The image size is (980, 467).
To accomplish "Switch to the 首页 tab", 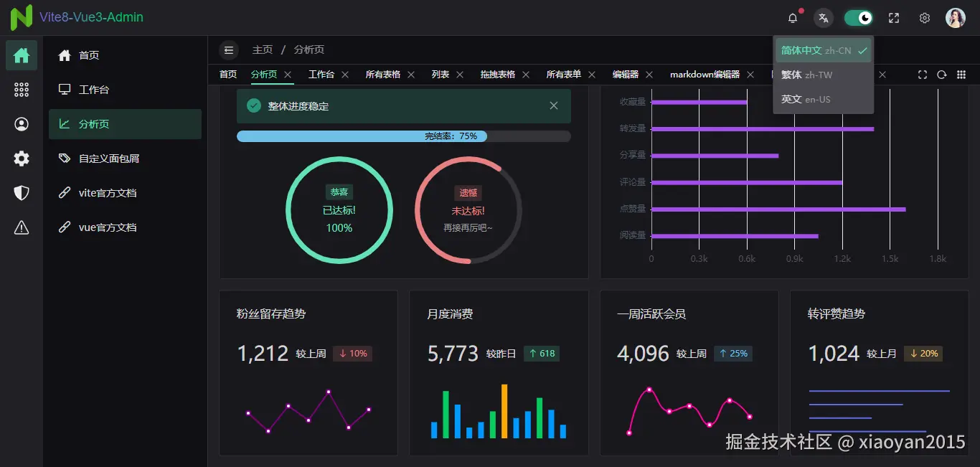I will click(228, 75).
